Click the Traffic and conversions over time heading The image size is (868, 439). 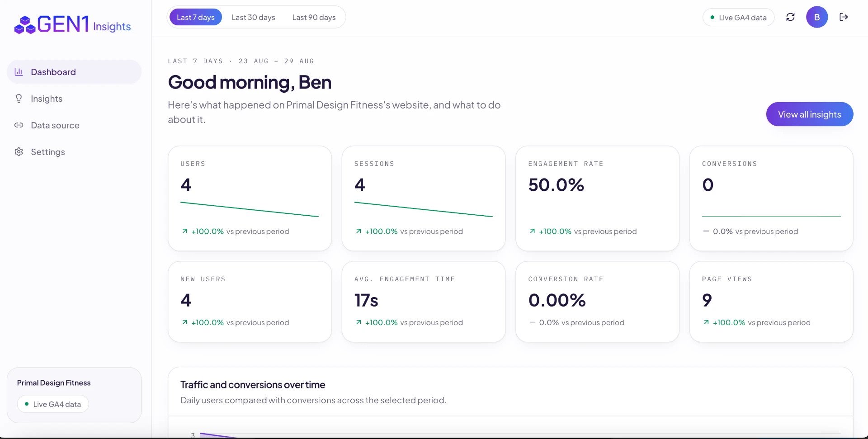(x=253, y=385)
